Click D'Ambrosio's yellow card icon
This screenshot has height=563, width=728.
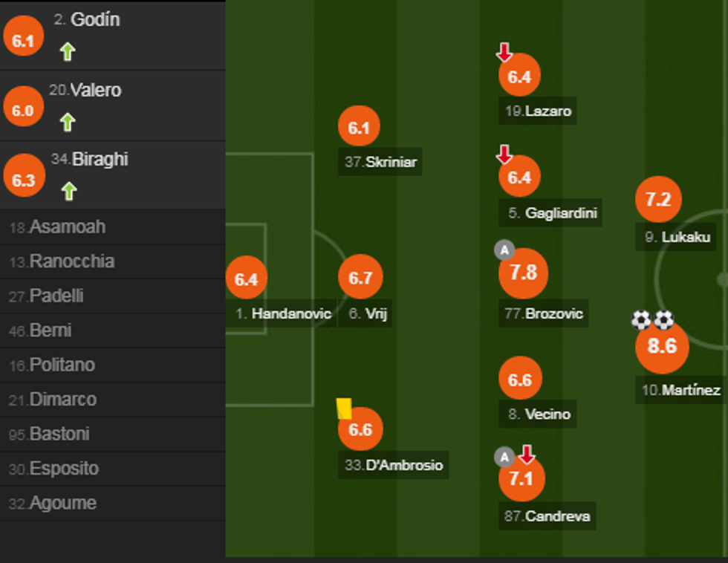[x=343, y=409]
